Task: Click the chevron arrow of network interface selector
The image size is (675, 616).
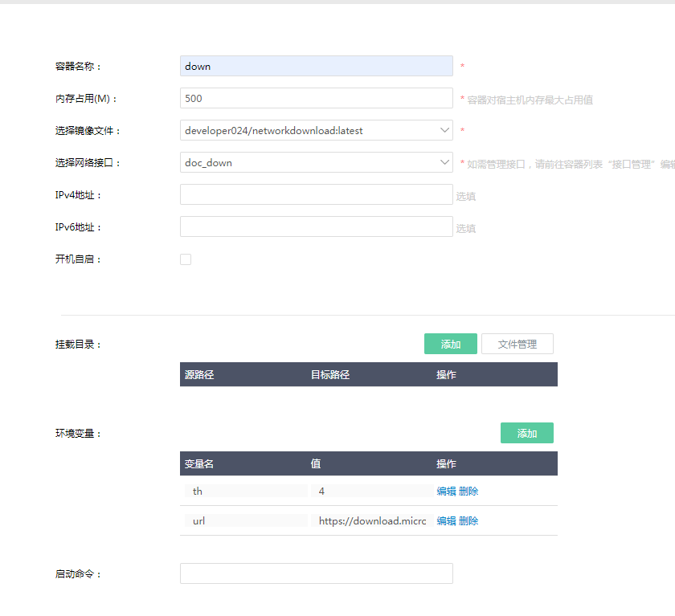Action: click(445, 162)
